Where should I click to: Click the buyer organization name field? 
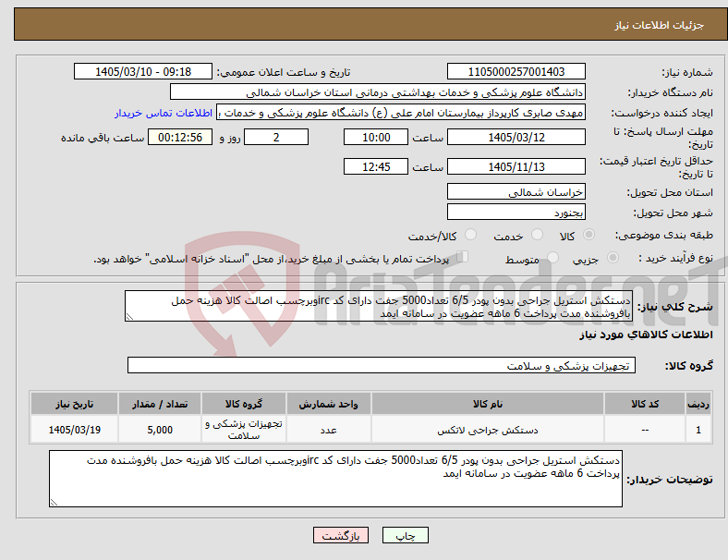[378, 91]
